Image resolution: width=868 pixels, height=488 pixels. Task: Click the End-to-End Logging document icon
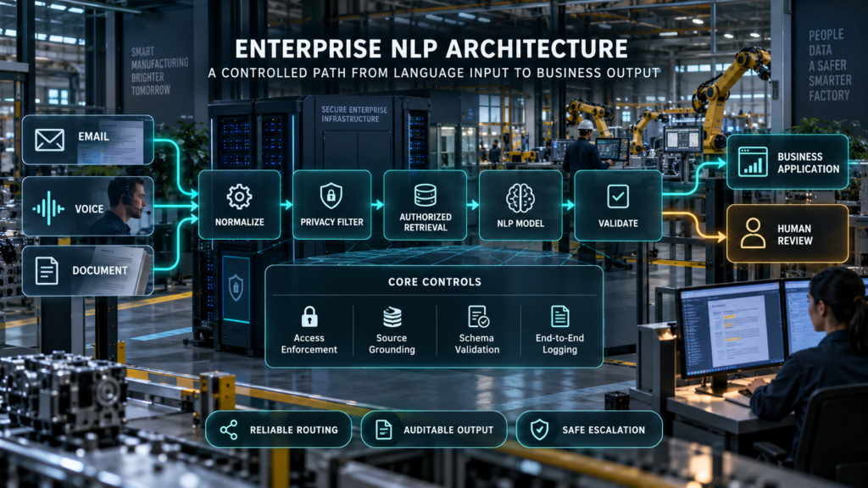[559, 317]
